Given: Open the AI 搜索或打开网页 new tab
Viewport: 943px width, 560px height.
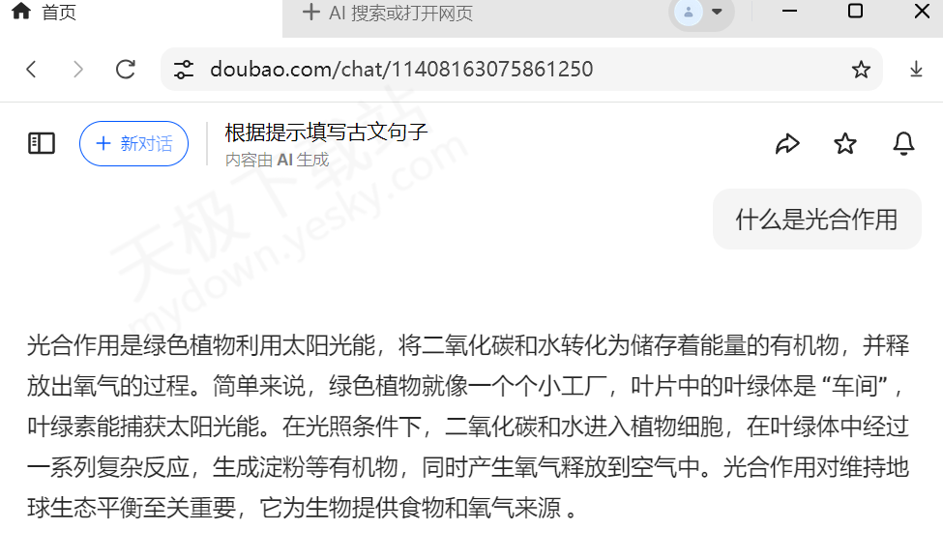Looking at the screenshot, I should [x=388, y=13].
